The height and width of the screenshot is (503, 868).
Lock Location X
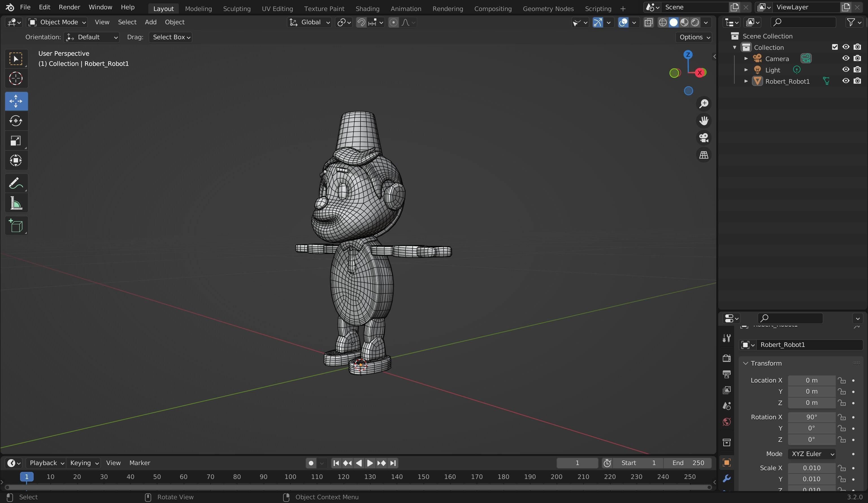pos(841,380)
